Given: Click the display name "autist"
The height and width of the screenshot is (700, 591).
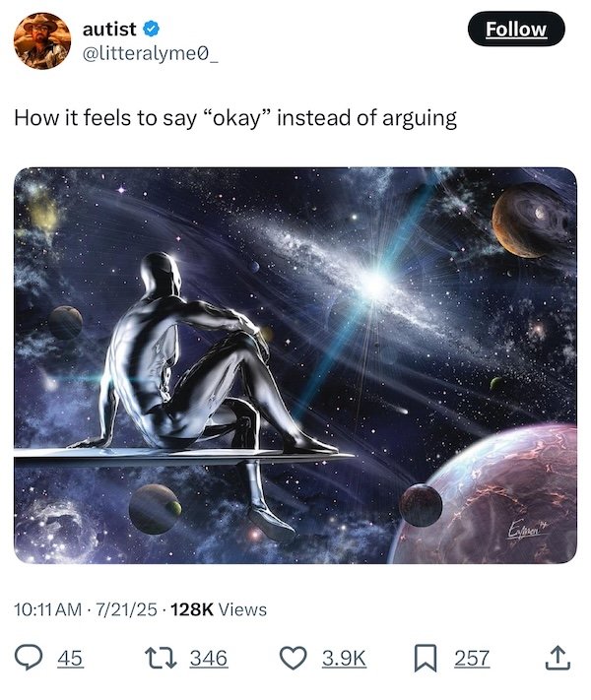Looking at the screenshot, I should click(x=108, y=31).
